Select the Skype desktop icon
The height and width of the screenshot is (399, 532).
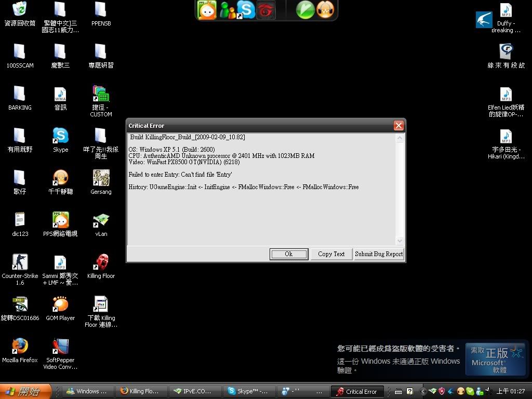tap(60, 136)
